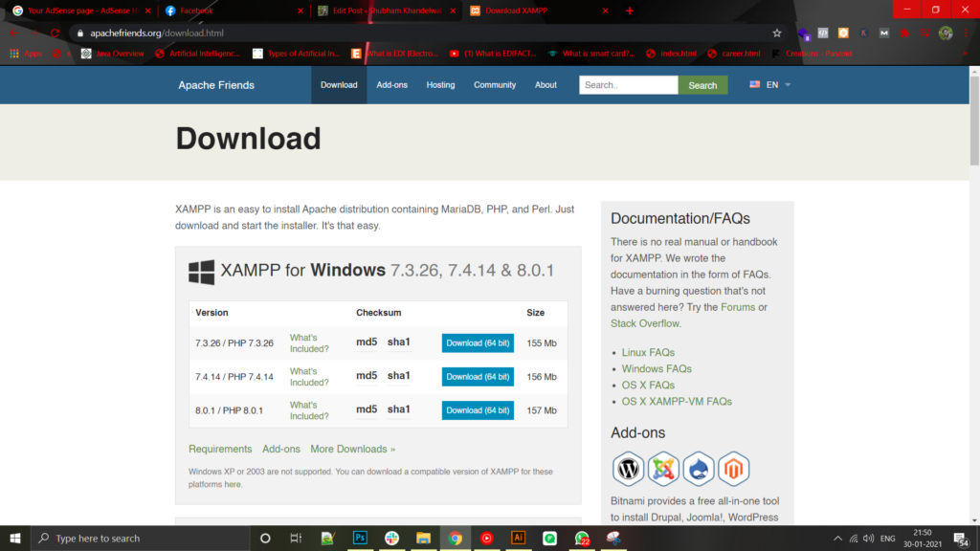The width and height of the screenshot is (980, 551).
Task: Reload the page with the refresh icon
Action: (55, 33)
